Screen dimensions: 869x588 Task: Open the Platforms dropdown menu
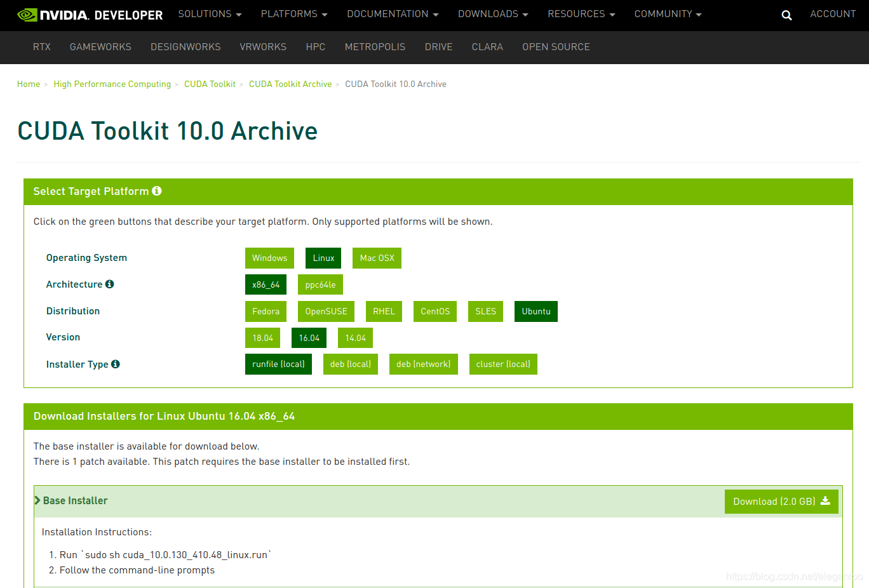click(294, 14)
